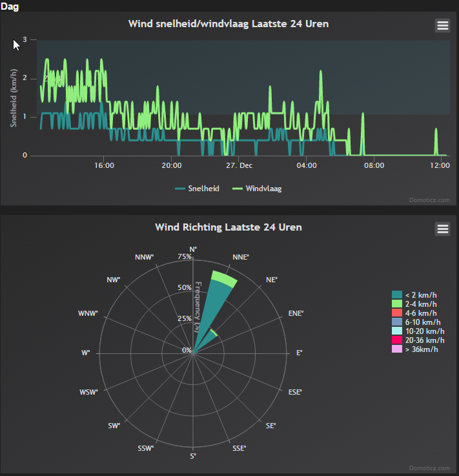Screen dimensions: 459x476
Task: Click the NNE° compass label
Action: (x=241, y=257)
